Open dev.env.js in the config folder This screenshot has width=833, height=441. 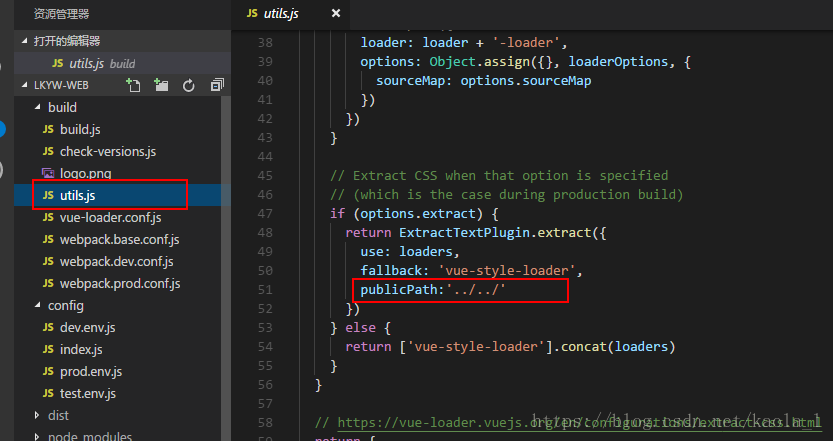point(79,327)
